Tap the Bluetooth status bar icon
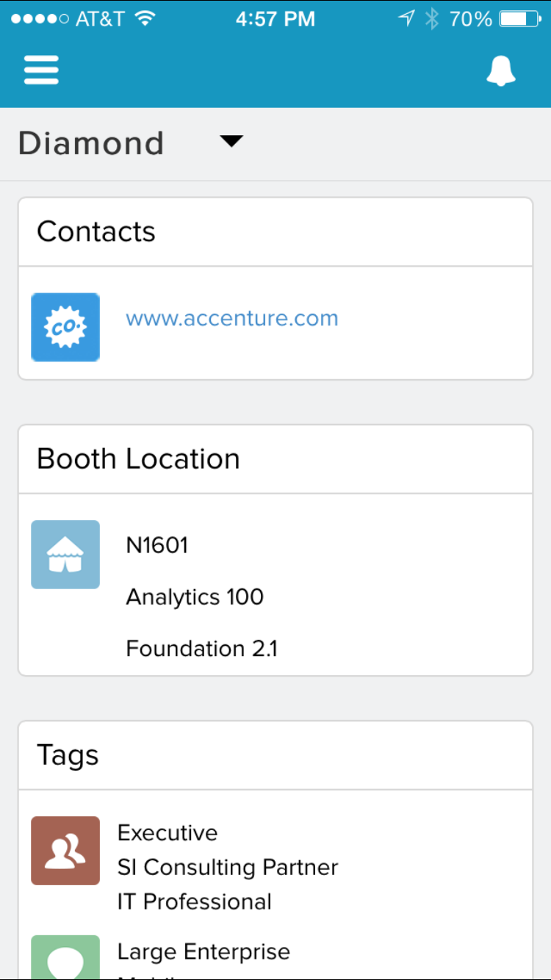The width and height of the screenshot is (551, 980). (432, 19)
